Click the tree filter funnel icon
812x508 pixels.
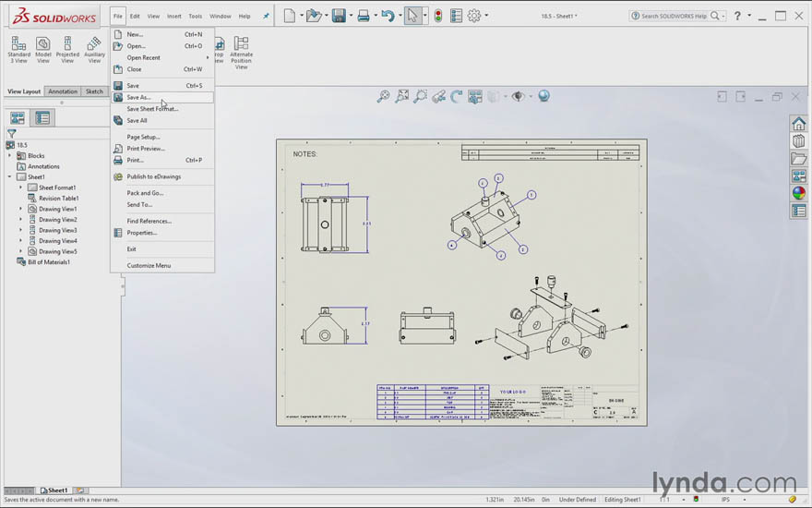click(x=11, y=134)
